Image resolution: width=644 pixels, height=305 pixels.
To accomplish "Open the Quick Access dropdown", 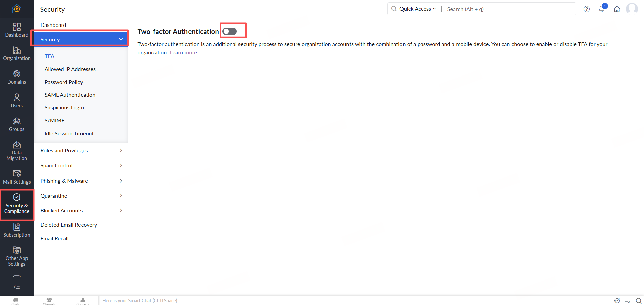I will [x=417, y=9].
